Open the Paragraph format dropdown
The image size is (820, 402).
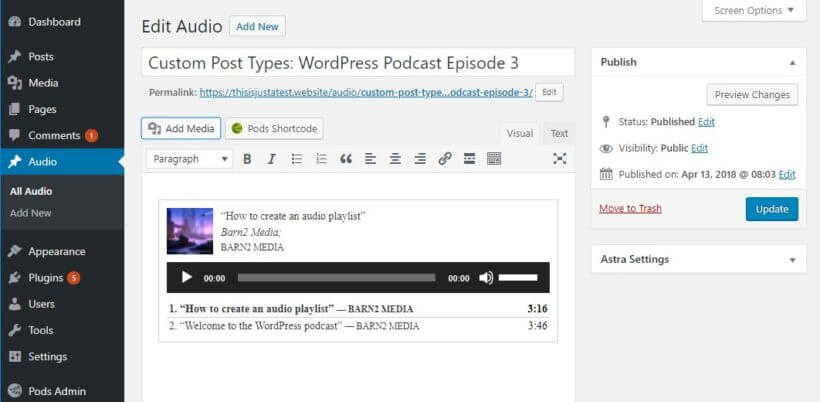(x=190, y=159)
